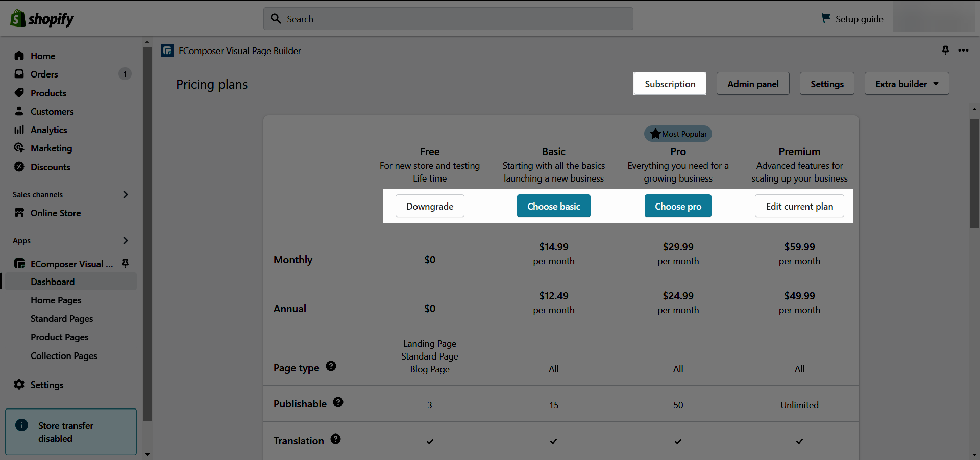
Task: Click the Marketing target icon
Action: [19, 148]
